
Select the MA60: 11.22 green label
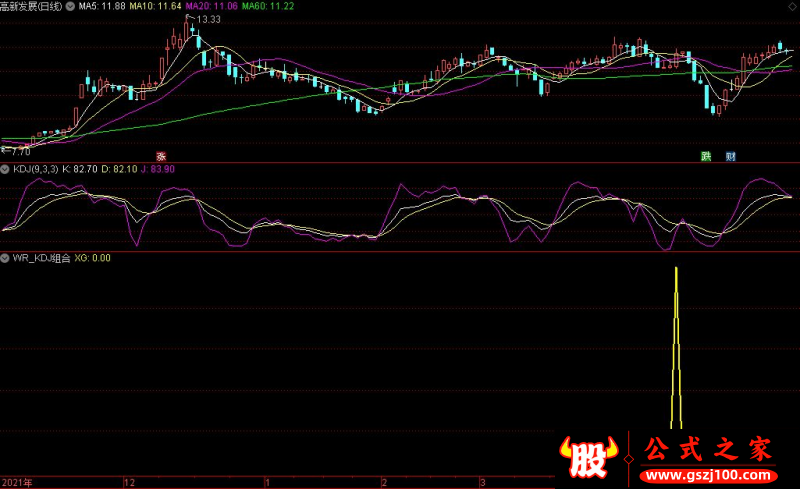(x=267, y=6)
